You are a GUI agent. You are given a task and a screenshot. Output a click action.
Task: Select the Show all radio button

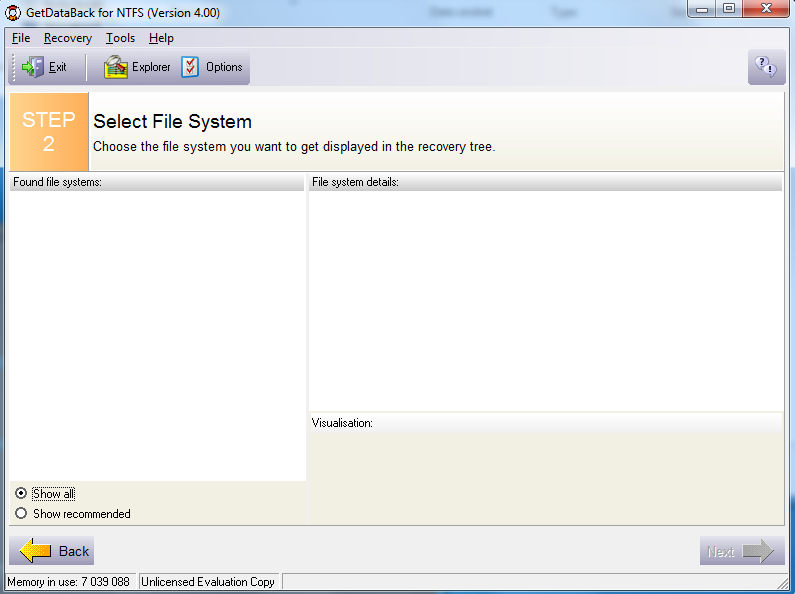(21, 493)
